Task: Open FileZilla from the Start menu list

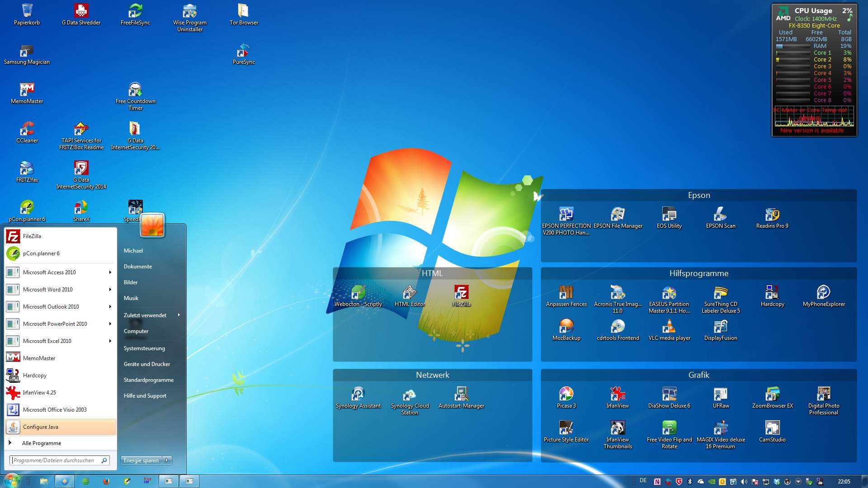Action: 61,236
